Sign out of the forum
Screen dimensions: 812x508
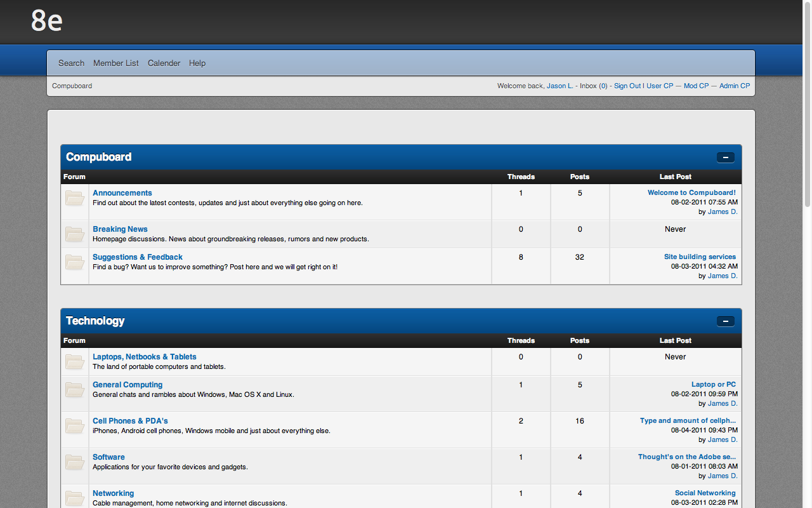(627, 86)
